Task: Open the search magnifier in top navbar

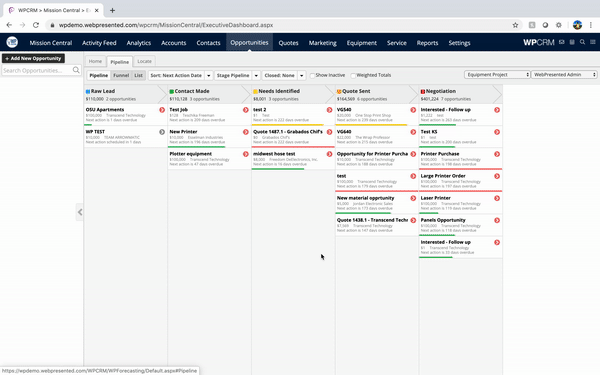Action: pos(582,42)
